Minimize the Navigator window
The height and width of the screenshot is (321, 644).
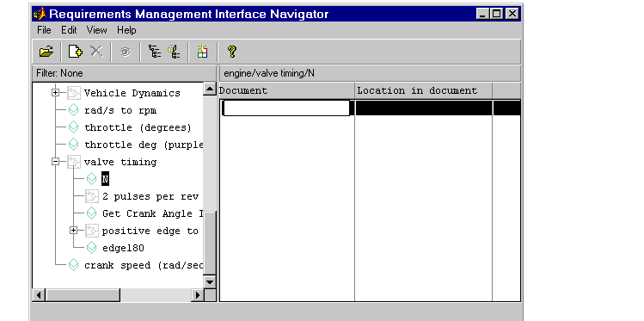coord(483,14)
